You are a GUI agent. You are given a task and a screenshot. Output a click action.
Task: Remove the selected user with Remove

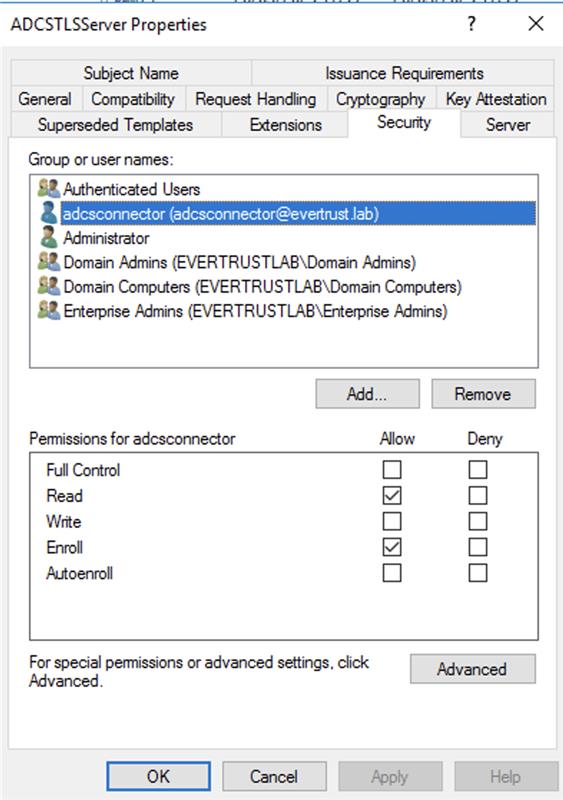coord(483,394)
